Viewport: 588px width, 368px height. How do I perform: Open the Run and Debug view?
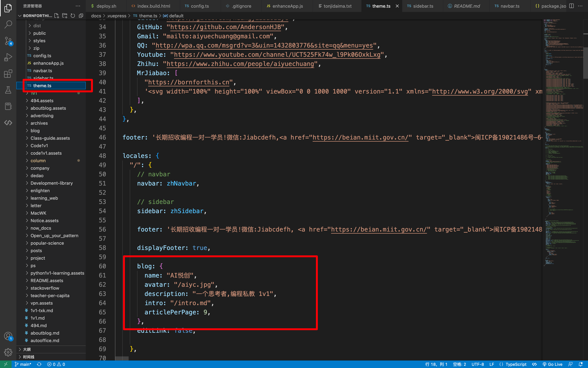point(8,57)
